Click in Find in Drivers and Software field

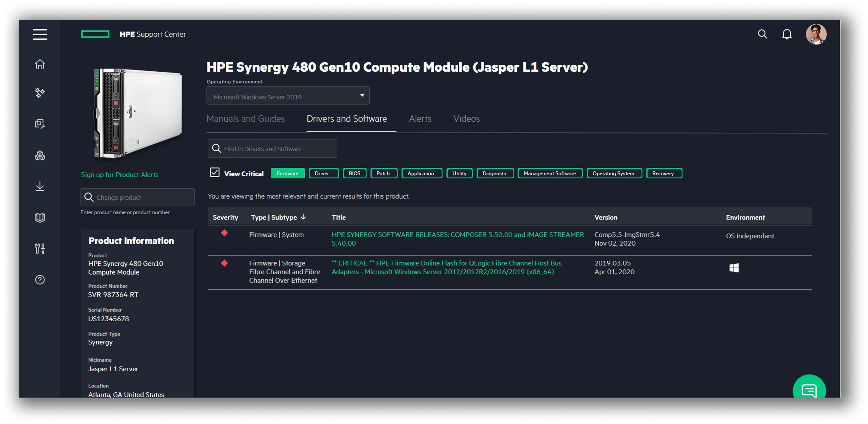272,148
